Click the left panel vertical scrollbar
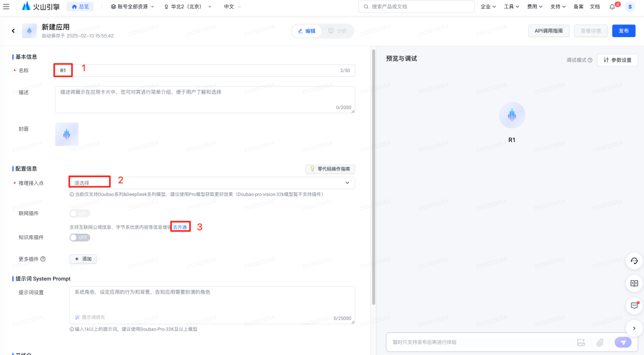Viewport: 644px width, 355px height. 373,177
